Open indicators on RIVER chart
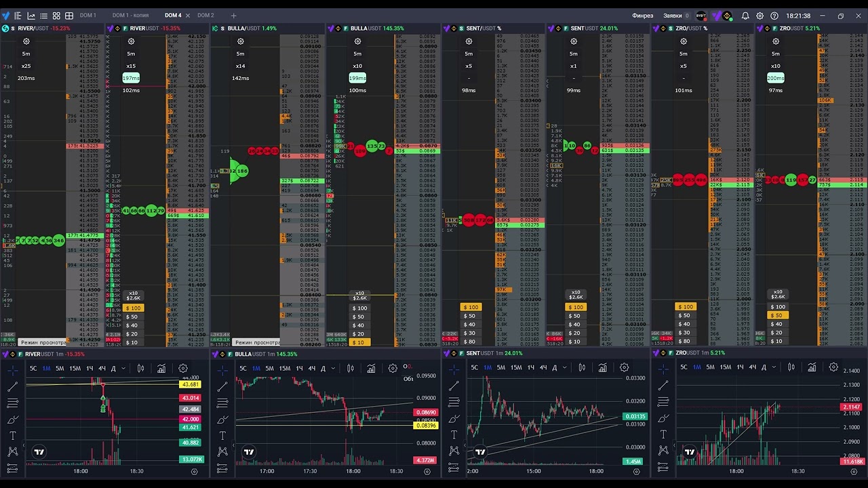 coord(161,369)
